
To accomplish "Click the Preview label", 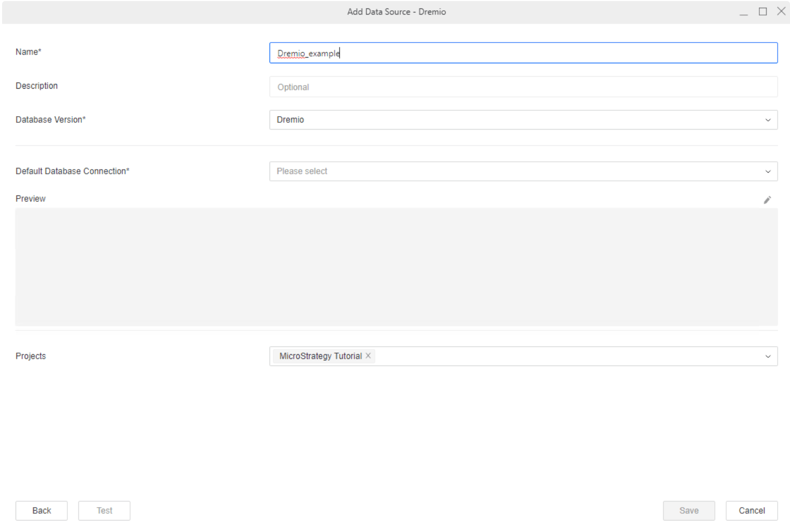I will click(x=31, y=199).
